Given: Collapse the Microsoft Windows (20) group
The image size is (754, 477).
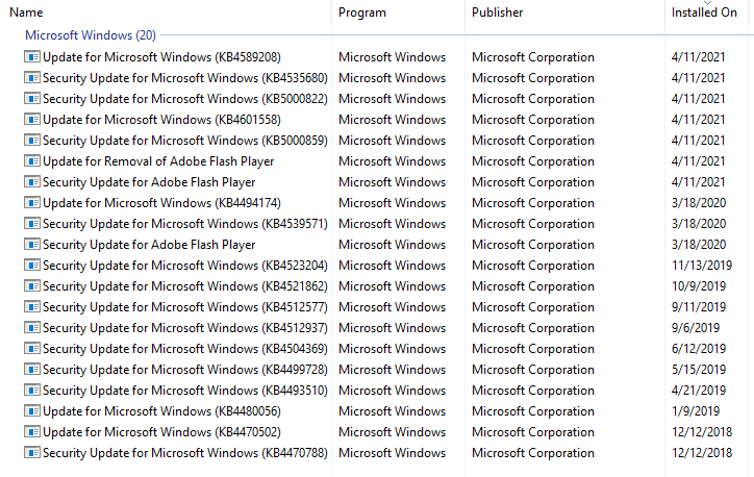Looking at the screenshot, I should tap(90, 35).
